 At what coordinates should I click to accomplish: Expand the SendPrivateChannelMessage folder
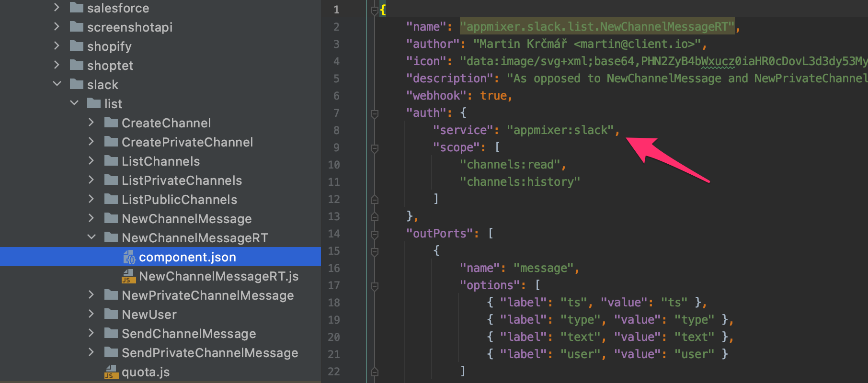(91, 352)
